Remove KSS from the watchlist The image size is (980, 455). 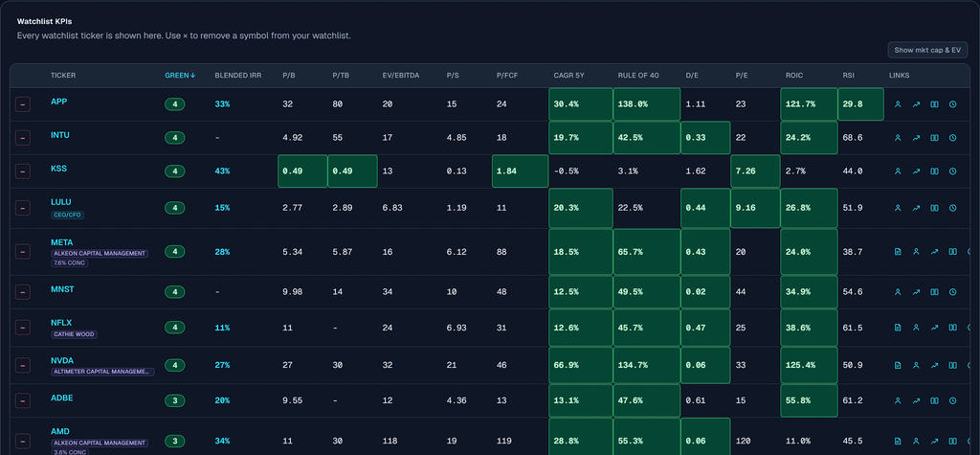pyautogui.click(x=23, y=171)
